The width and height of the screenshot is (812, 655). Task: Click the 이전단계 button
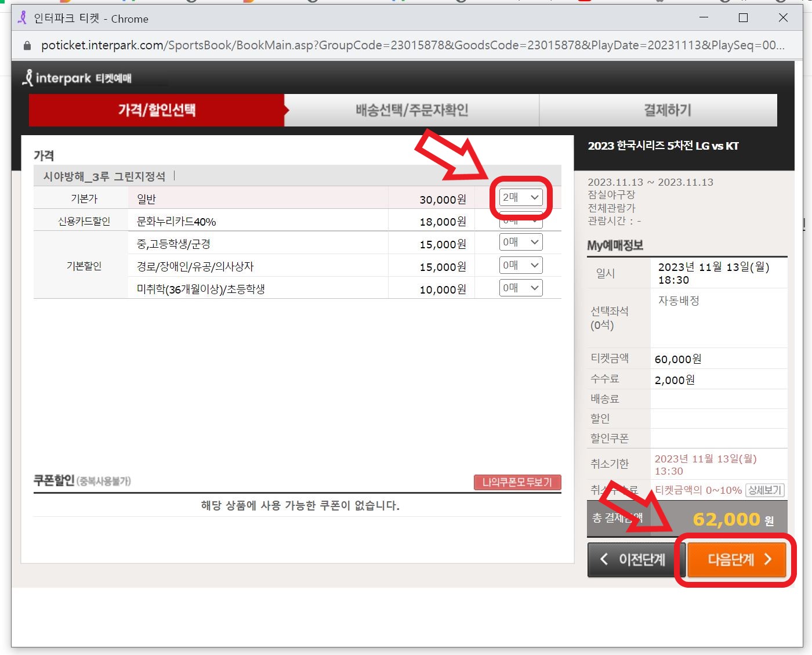636,559
